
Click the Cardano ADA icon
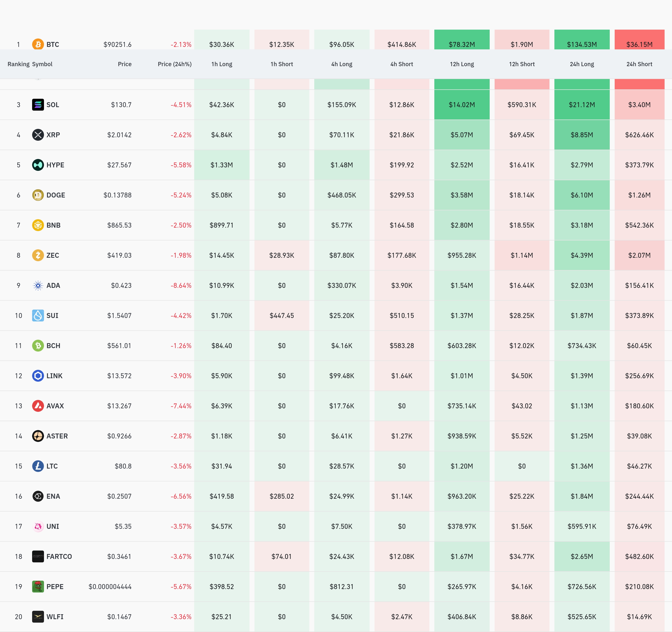coord(38,285)
